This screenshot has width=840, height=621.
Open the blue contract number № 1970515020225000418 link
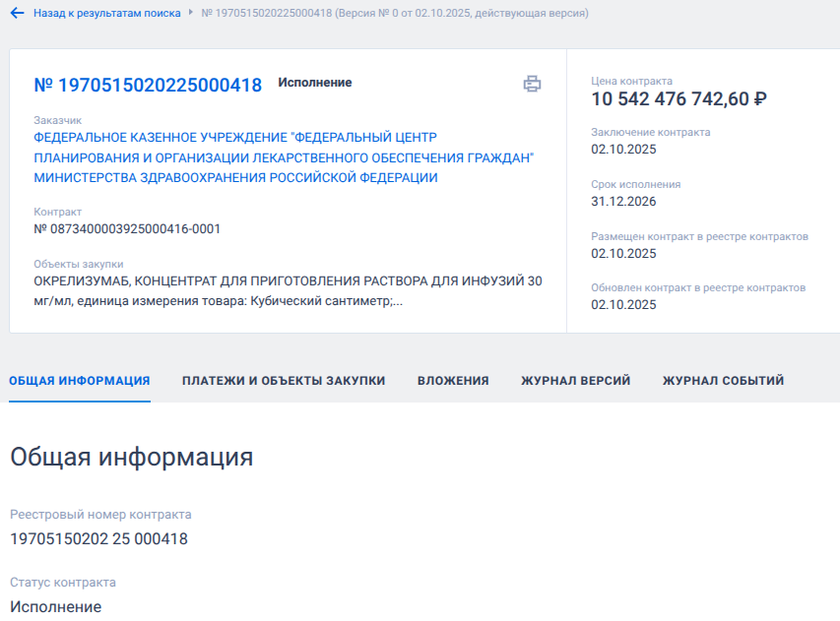click(148, 86)
